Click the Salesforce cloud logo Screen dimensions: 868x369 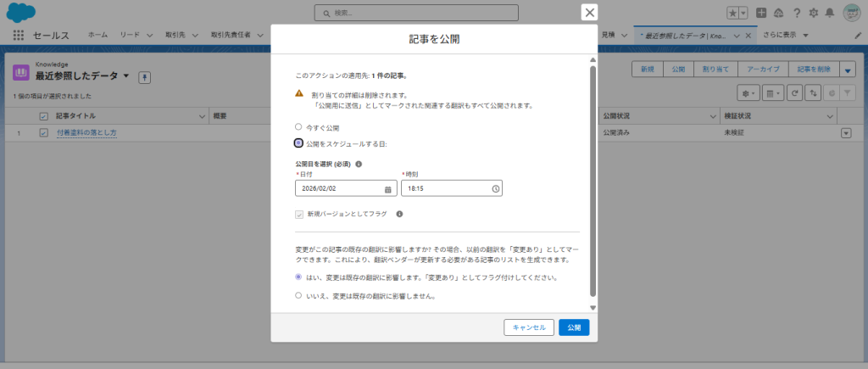(x=21, y=12)
